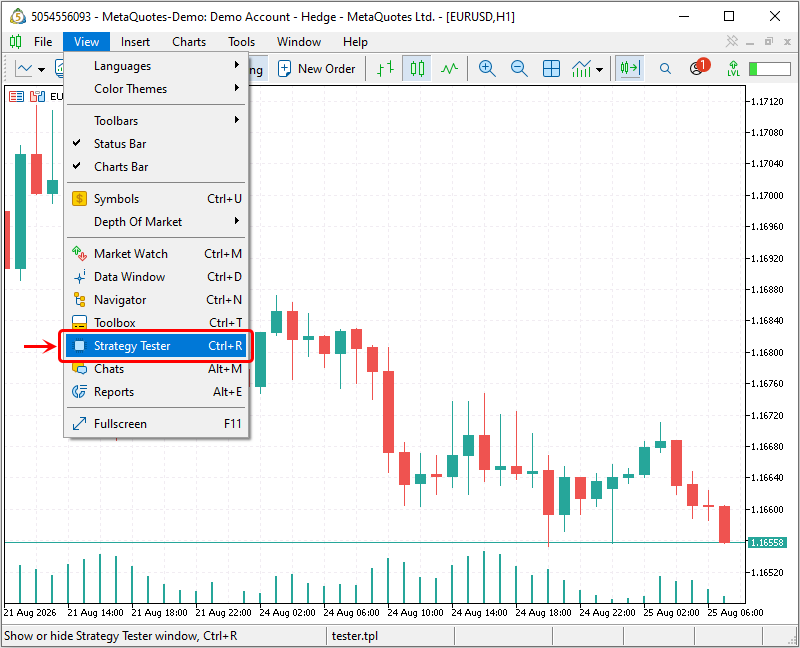Open the Tools menu
800x648 pixels.
(x=241, y=42)
